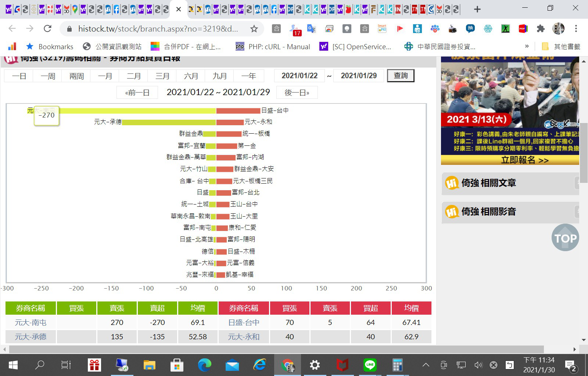The width and height of the screenshot is (588, 376).
Task: Select the 一月 time range tab
Action: (x=105, y=76)
